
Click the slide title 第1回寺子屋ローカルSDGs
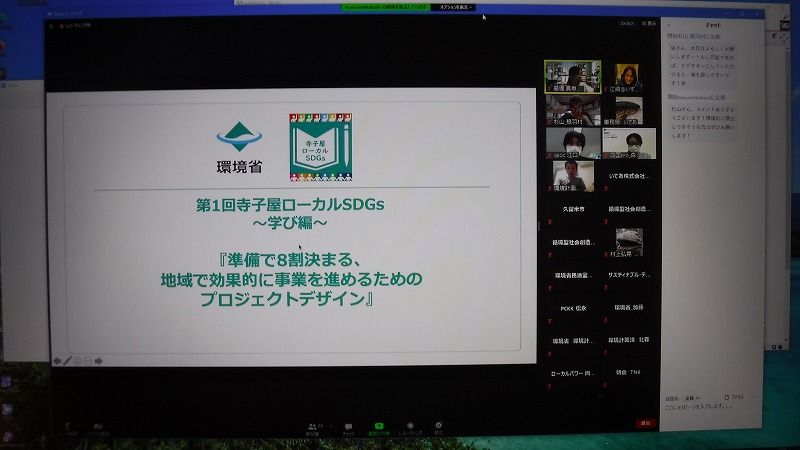(x=290, y=205)
